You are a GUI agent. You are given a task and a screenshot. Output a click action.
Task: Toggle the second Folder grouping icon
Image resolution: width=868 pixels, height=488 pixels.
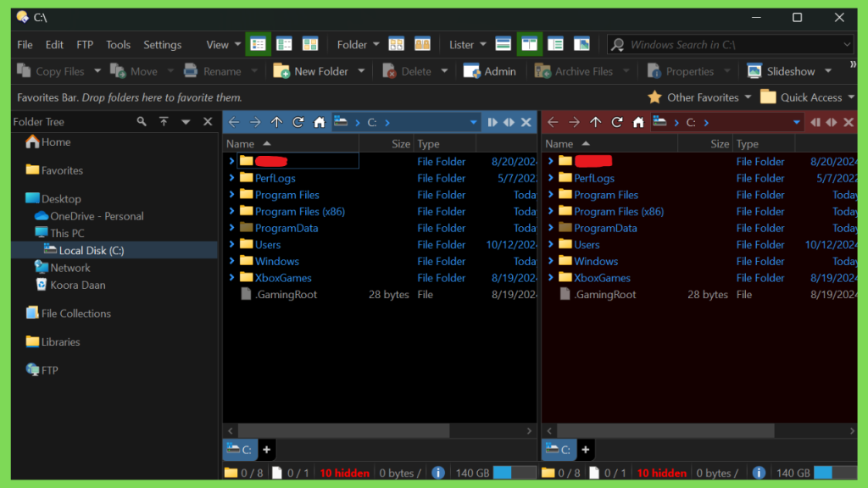click(422, 44)
